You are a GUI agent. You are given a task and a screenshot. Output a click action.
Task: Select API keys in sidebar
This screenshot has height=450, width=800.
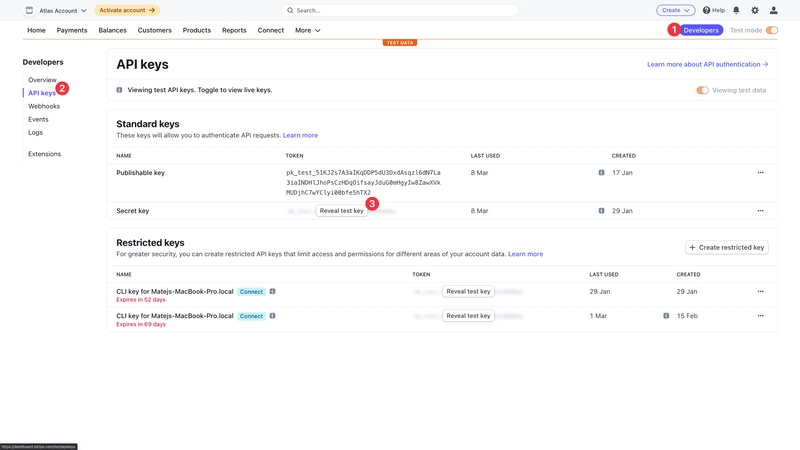(x=42, y=93)
